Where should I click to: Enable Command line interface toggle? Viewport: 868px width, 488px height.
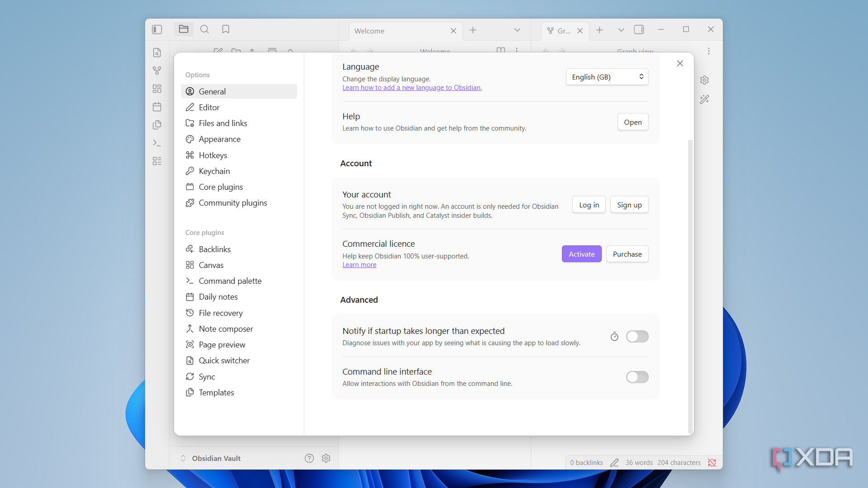click(637, 377)
